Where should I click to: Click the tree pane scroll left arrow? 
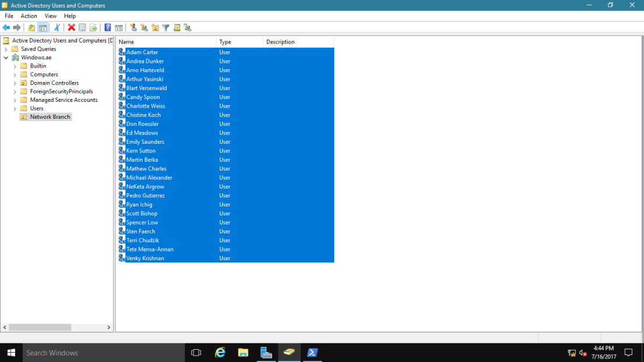click(x=5, y=328)
